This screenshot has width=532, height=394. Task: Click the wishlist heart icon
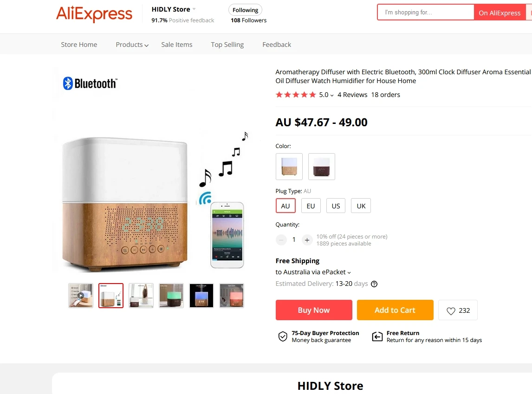click(451, 310)
